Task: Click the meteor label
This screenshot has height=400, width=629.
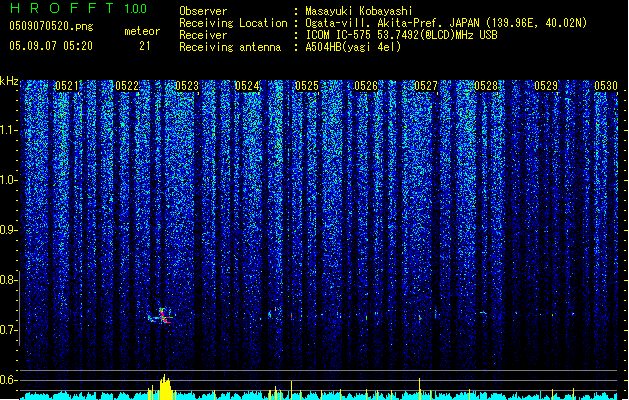Action: [x=142, y=31]
